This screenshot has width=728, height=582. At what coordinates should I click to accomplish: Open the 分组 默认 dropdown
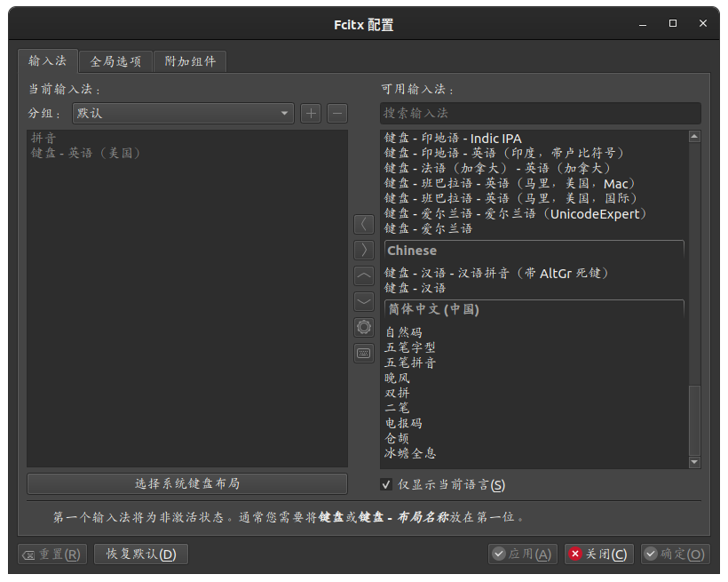[x=184, y=114]
